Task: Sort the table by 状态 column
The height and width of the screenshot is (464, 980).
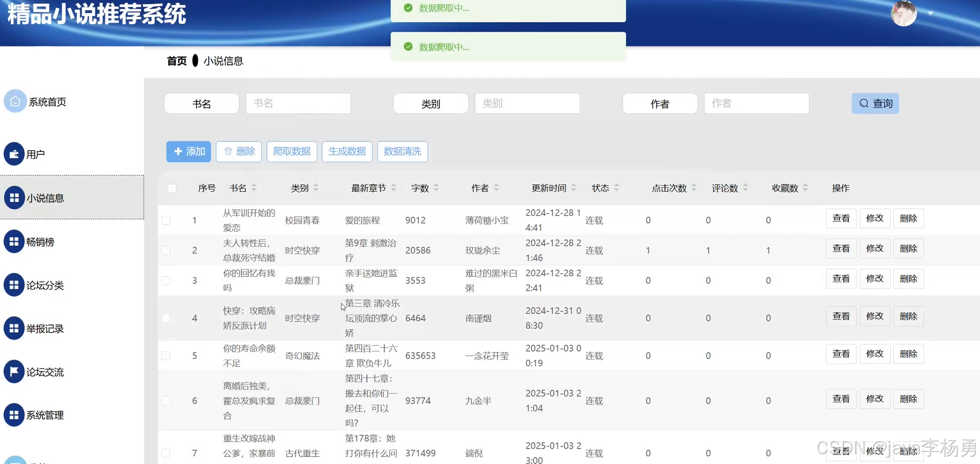Action: (616, 188)
